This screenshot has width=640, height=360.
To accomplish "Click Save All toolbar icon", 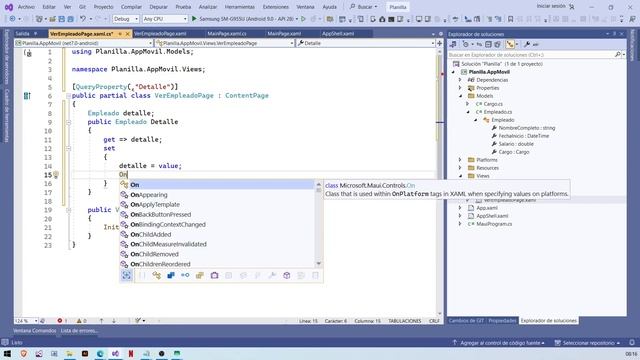I will click(x=71, y=19).
